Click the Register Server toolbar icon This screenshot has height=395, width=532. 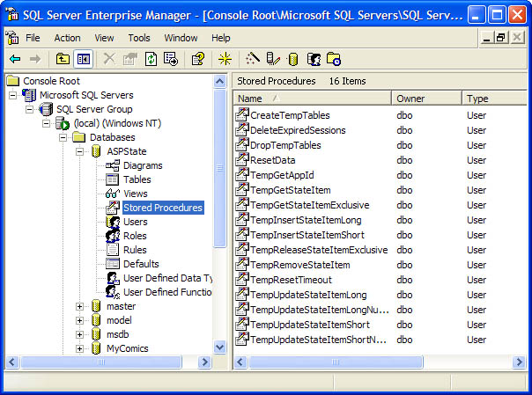point(273,59)
